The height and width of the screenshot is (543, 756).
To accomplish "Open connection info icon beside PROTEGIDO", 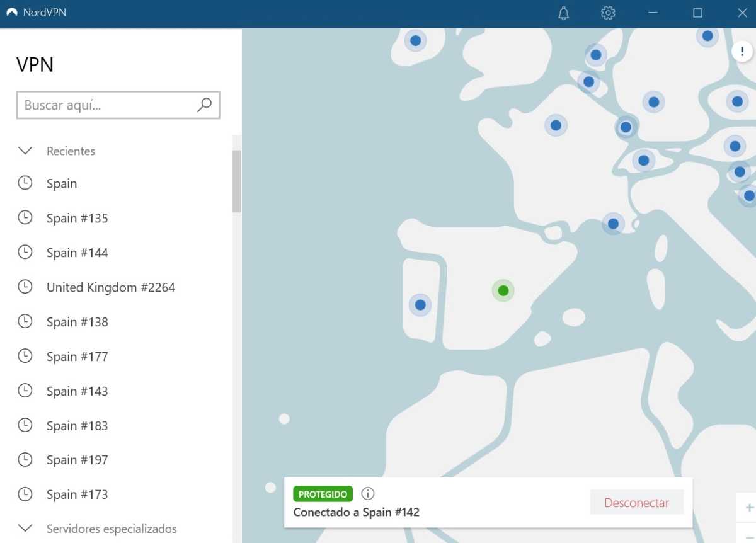I will (368, 494).
